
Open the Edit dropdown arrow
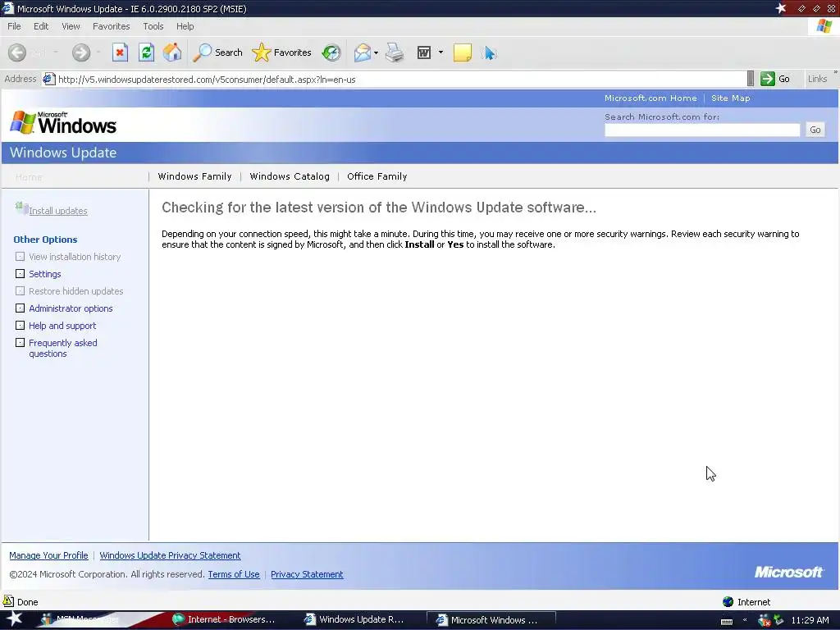(441, 52)
